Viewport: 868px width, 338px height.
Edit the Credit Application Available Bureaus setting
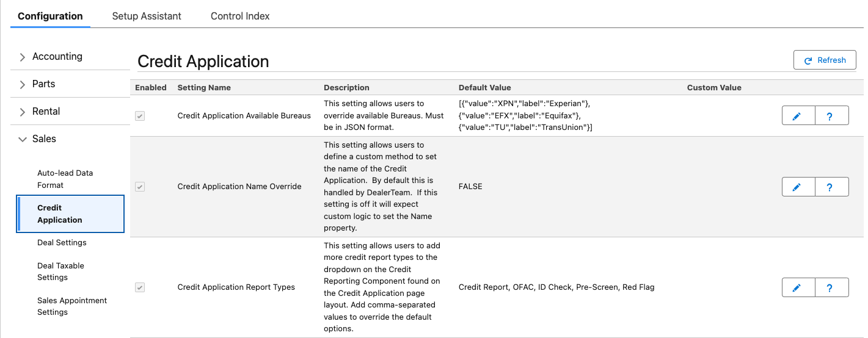pyautogui.click(x=798, y=115)
